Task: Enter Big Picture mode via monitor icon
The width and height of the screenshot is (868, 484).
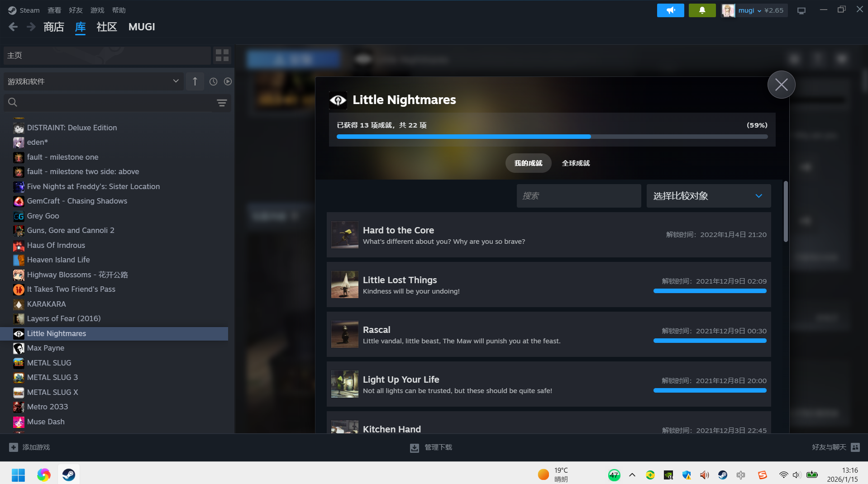Action: click(801, 10)
